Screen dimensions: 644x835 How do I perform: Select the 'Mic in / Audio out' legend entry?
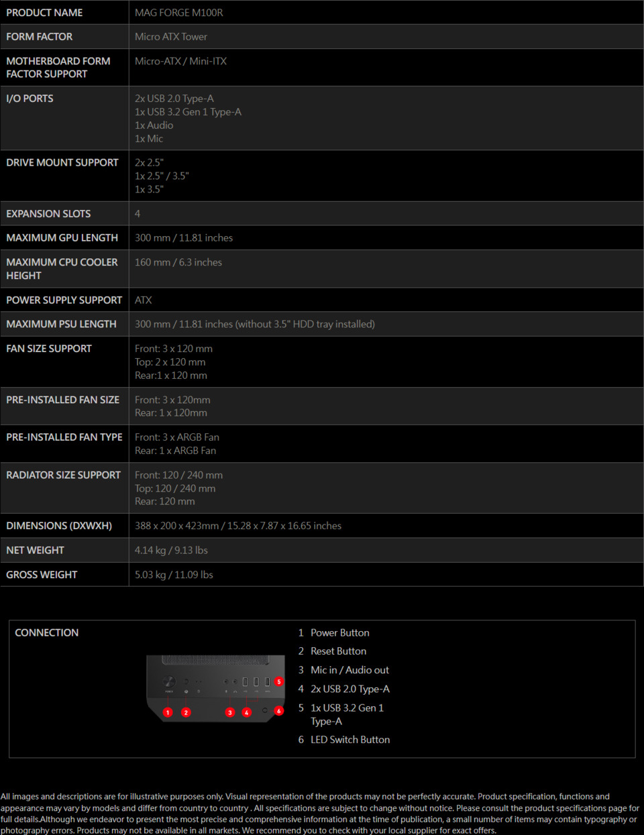[350, 670]
